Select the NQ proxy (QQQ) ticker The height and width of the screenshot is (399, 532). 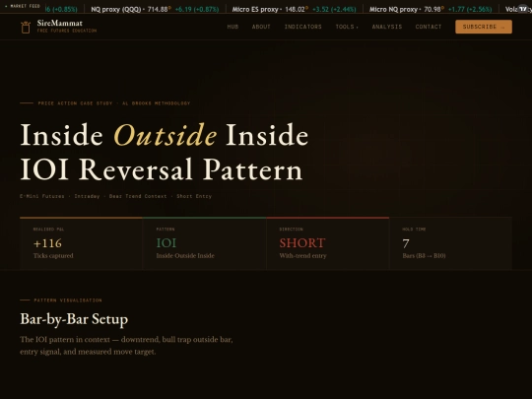coord(155,9)
